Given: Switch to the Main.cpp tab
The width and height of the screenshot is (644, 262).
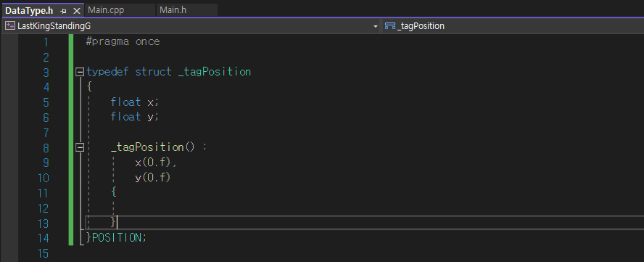Looking at the screenshot, I should click(x=106, y=10).
